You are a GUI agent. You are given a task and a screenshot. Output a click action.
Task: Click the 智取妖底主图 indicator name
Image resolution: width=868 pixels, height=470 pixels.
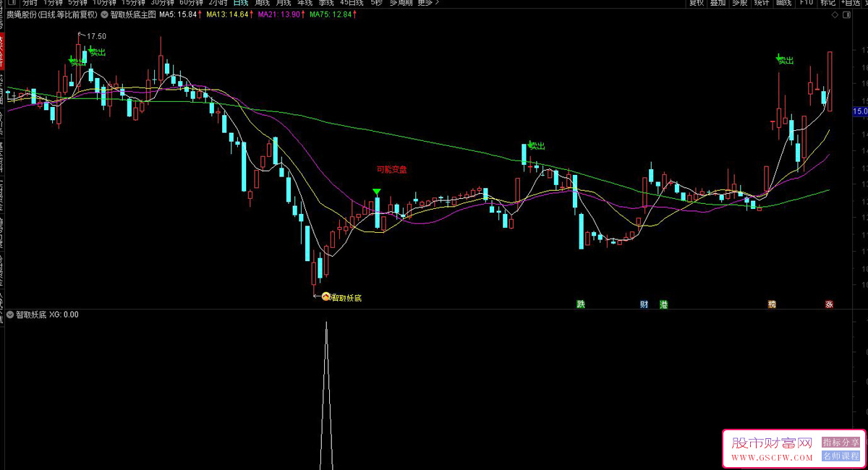[x=133, y=14]
